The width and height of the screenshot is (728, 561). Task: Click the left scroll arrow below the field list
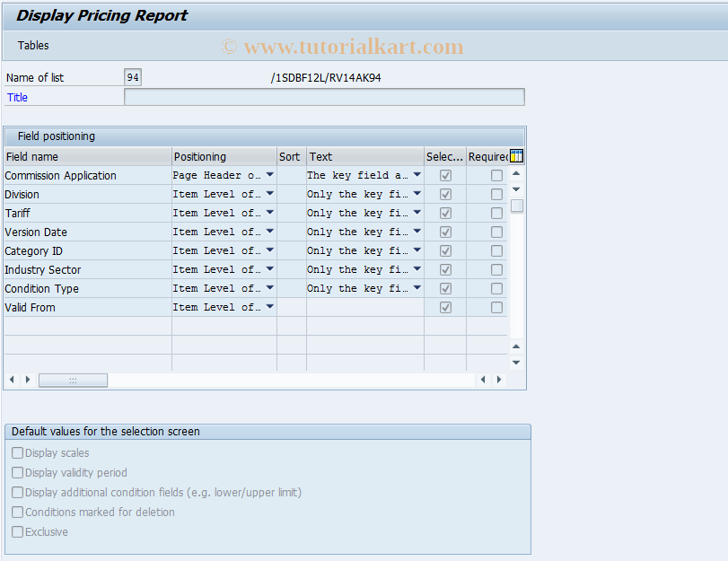click(11, 379)
